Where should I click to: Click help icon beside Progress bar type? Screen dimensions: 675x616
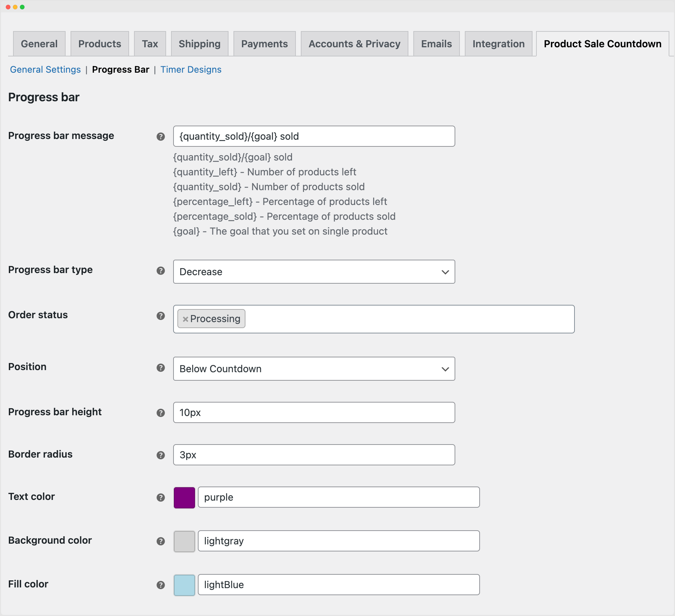[160, 271]
